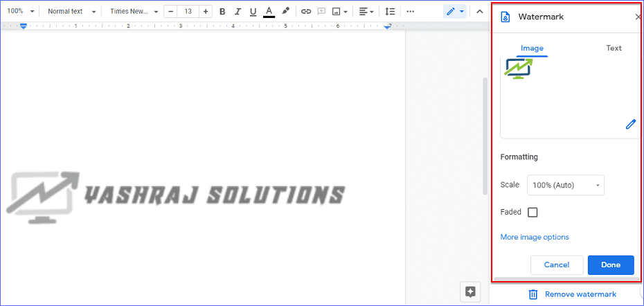Open the zoom level dropdown
Screen dimensions: 644x306
point(21,11)
